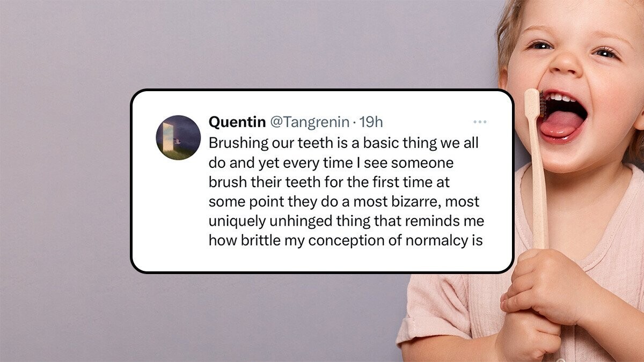Click the 19h timestamp

[371, 122]
